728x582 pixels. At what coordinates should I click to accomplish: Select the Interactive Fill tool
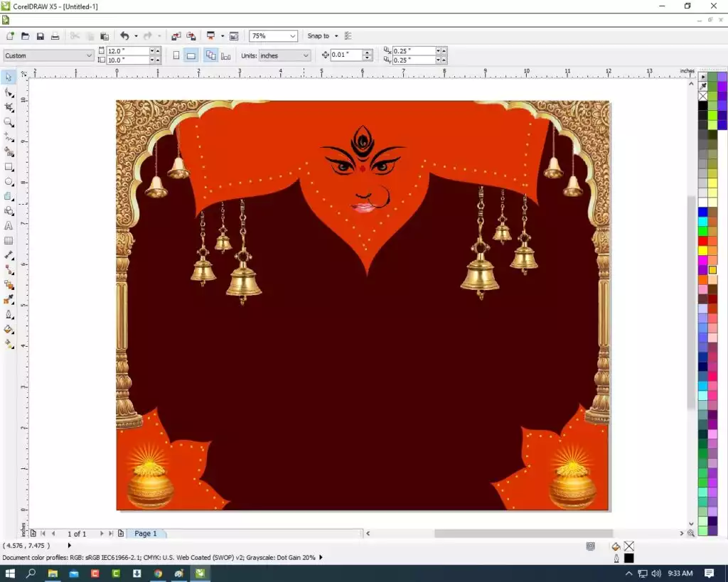point(9,345)
